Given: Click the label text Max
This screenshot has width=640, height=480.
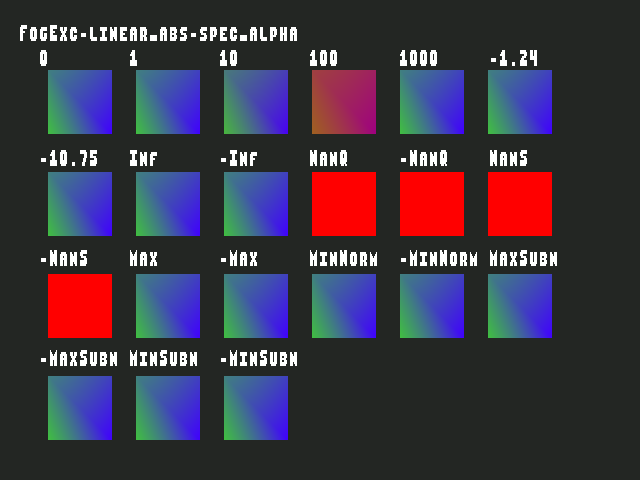Looking at the screenshot, I should tap(143, 258).
